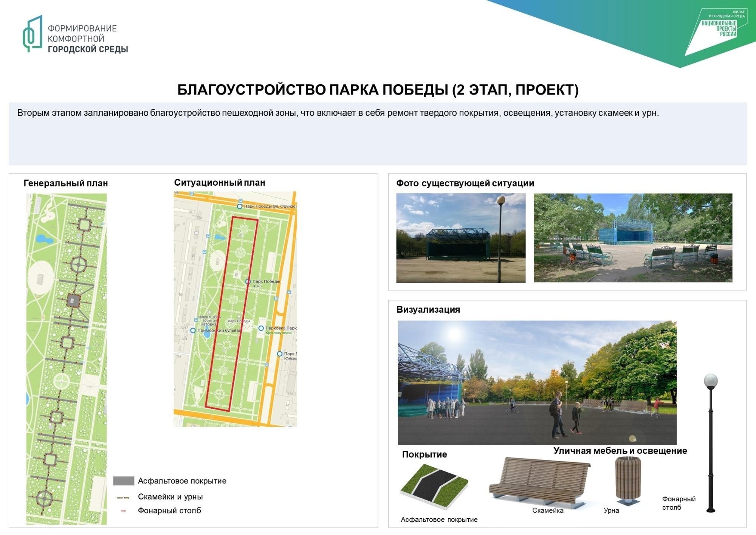Open the photo of blue stage with benches
Image resolution: width=756 pixels, height=535 pixels.
pos(632,238)
